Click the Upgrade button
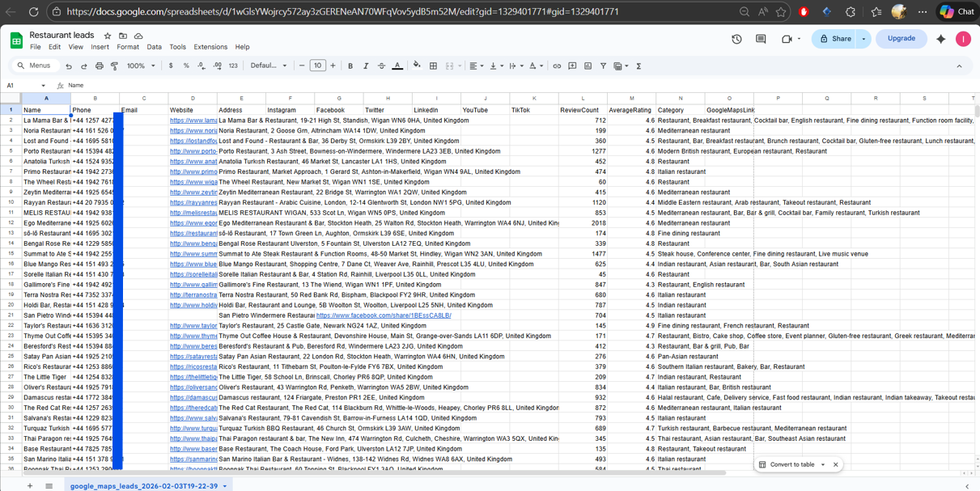The image size is (980, 491). [x=901, y=38]
